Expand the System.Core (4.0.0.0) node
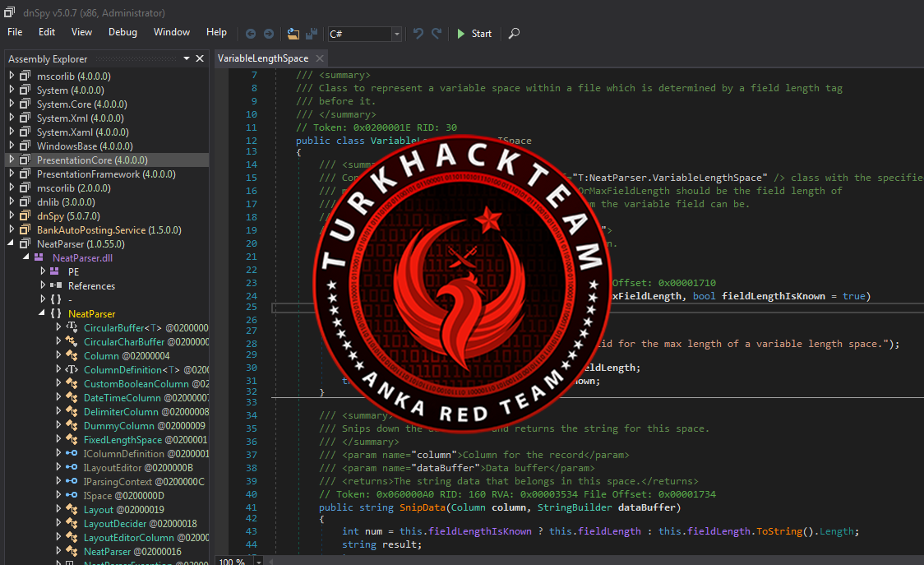 (x=12, y=104)
